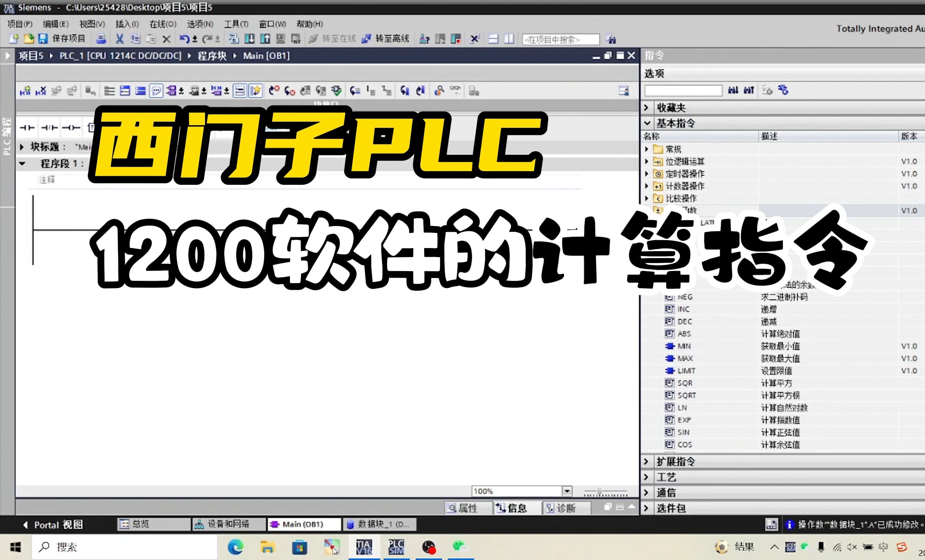Click the PLC_1 breadcrumb link
This screenshot has height=560, width=925.
pyautogui.click(x=120, y=56)
